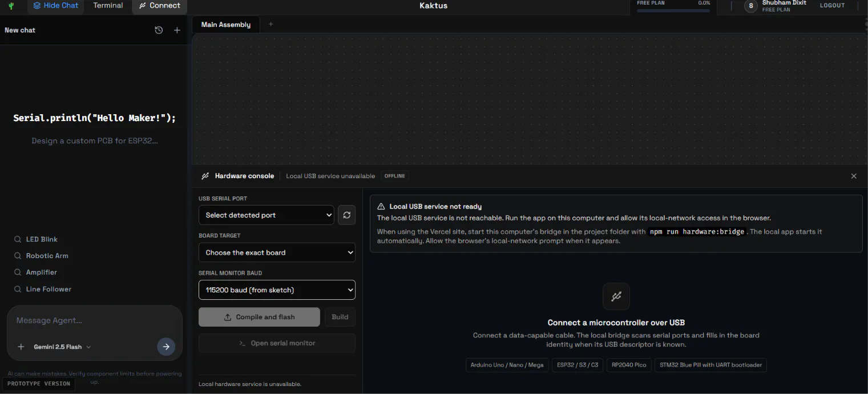The width and height of the screenshot is (868, 394).
Task: Expand the Gemini 2.5 Flash model selector
Action: coord(62,347)
